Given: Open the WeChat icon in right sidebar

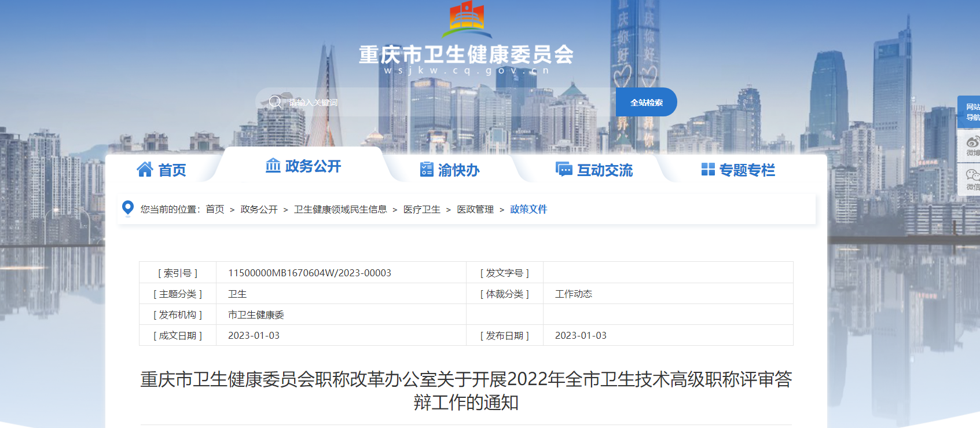Looking at the screenshot, I should 972,178.
